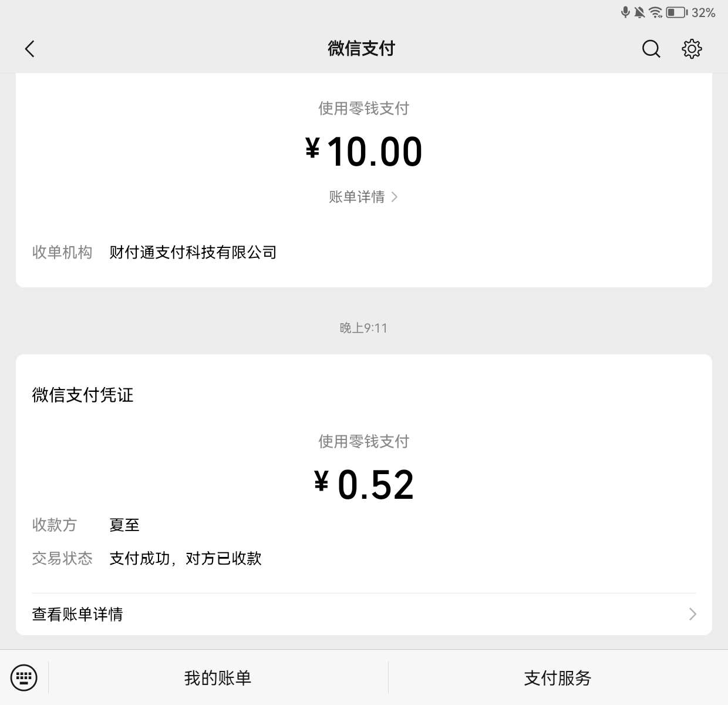Tap the microphone status icon
728x705 pixels.
625,12
